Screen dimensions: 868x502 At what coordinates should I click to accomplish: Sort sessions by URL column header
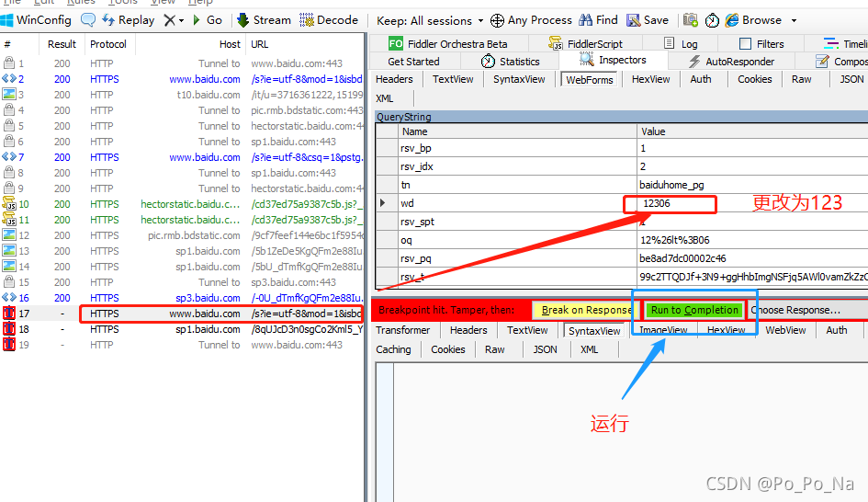click(x=305, y=44)
